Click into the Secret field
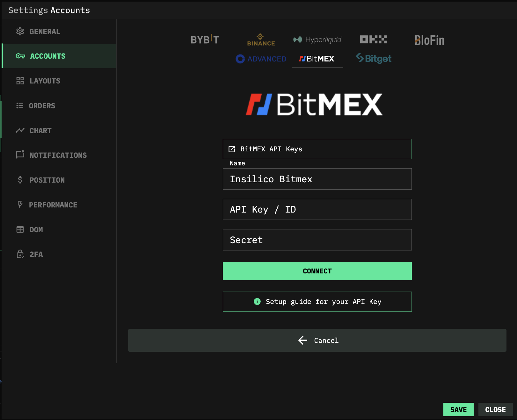 [x=317, y=240]
